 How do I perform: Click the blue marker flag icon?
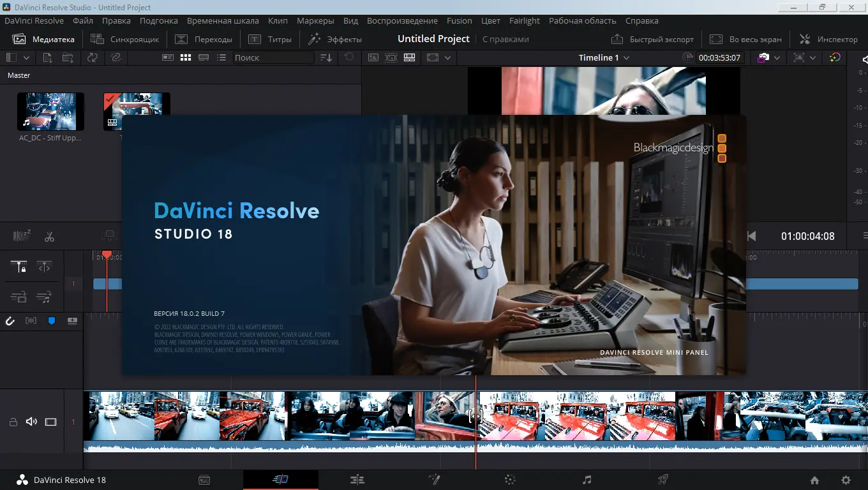(52, 321)
